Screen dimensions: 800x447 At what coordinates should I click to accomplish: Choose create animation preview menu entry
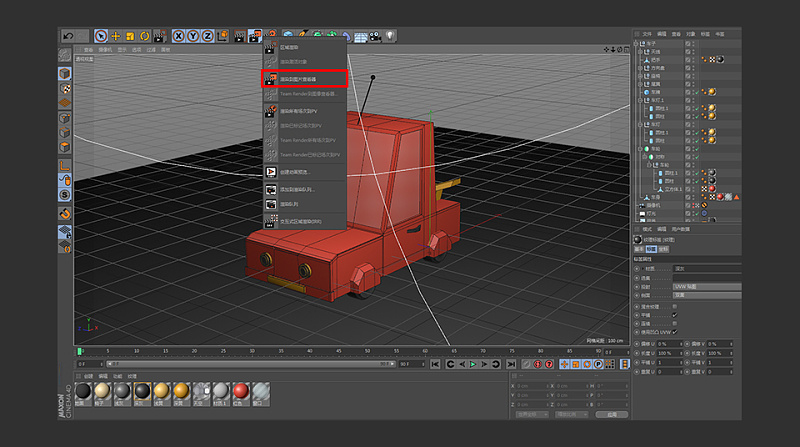[x=305, y=172]
